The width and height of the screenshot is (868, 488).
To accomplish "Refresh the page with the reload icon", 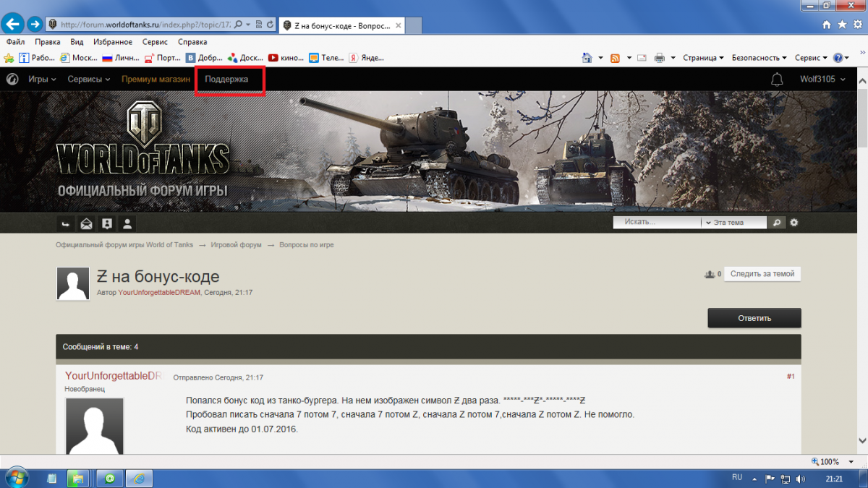I will pyautogui.click(x=270, y=25).
